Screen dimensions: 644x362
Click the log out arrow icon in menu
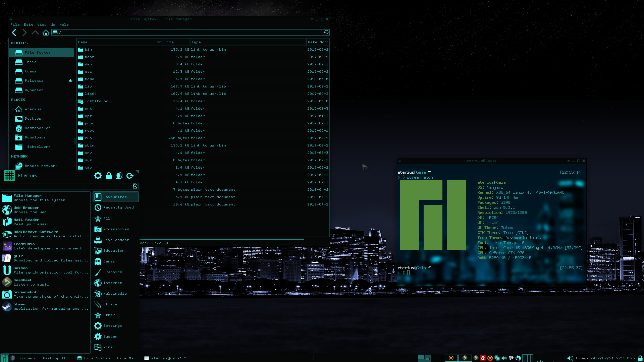coord(130,176)
